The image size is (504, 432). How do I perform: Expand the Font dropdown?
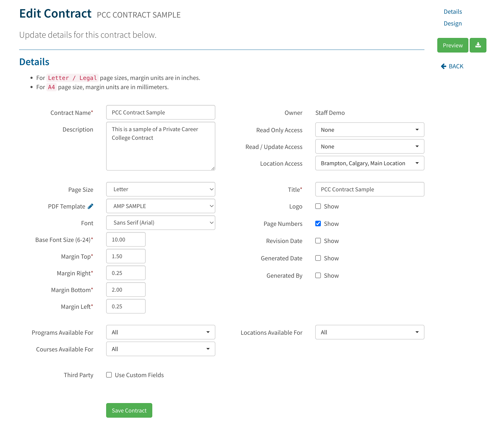[x=161, y=223]
